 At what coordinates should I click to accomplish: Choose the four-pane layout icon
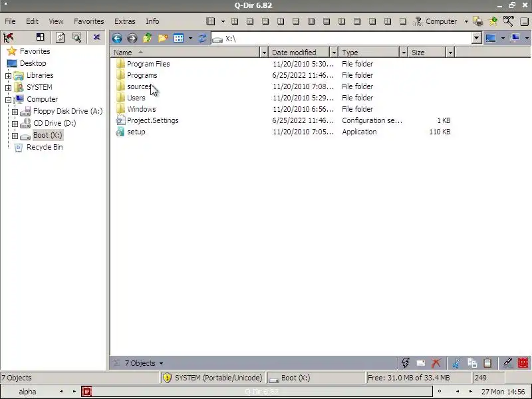[235, 21]
